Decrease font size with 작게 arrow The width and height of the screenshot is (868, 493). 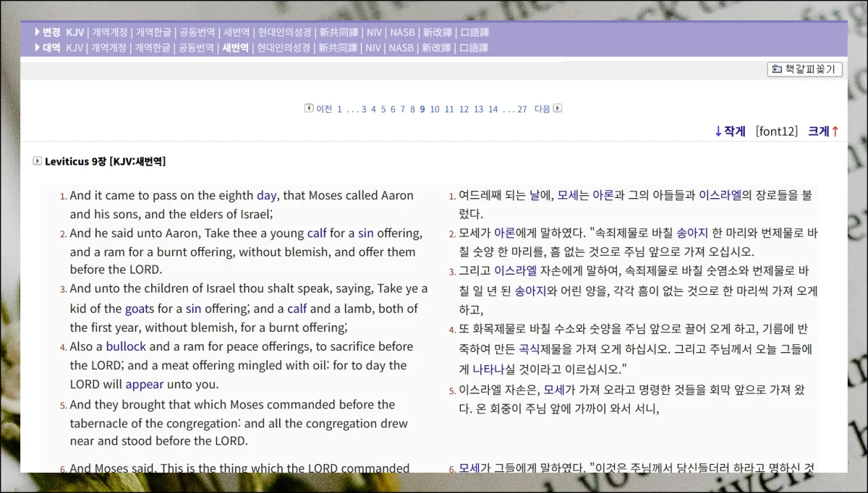729,131
